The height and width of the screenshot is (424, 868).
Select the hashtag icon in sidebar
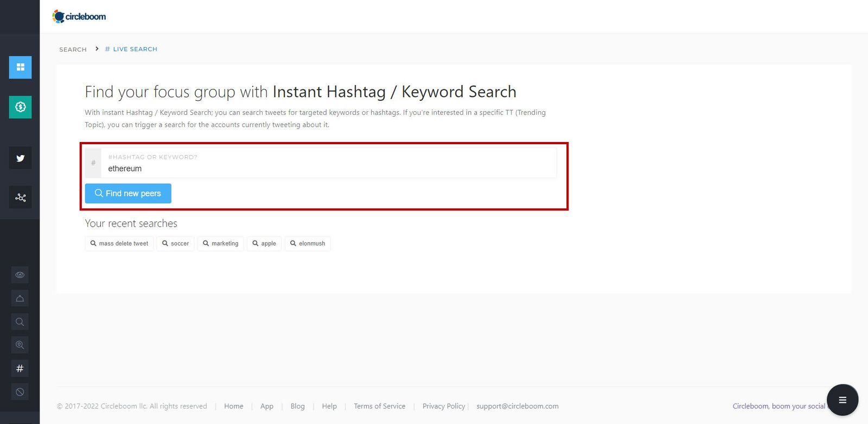click(x=20, y=369)
